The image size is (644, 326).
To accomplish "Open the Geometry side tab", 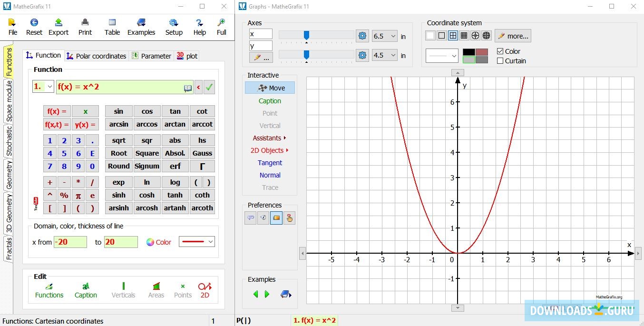I will (9, 175).
